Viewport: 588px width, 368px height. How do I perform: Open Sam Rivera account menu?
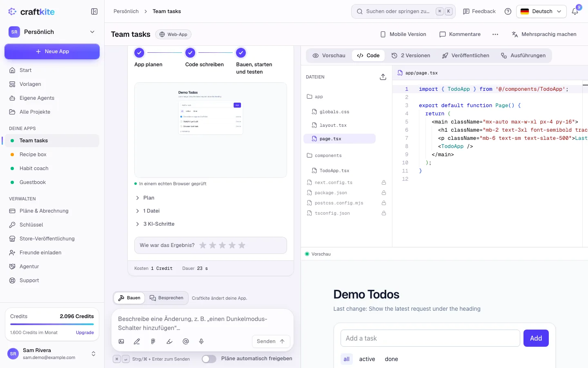click(x=52, y=354)
